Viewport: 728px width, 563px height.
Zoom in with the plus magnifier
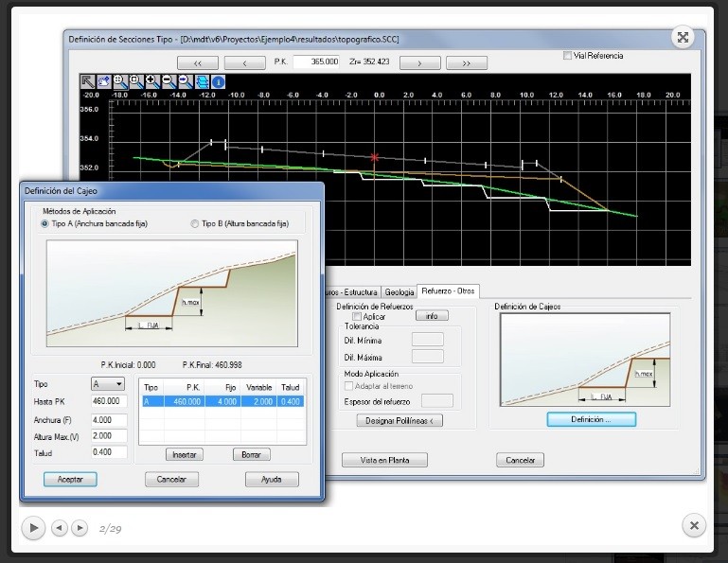[151, 82]
